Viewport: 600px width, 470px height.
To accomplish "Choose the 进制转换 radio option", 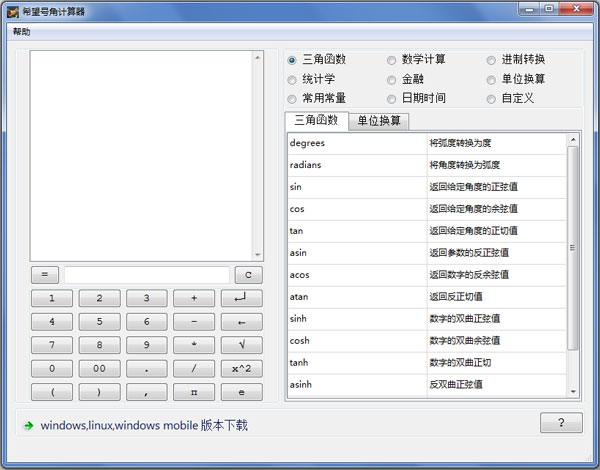I will point(492,60).
